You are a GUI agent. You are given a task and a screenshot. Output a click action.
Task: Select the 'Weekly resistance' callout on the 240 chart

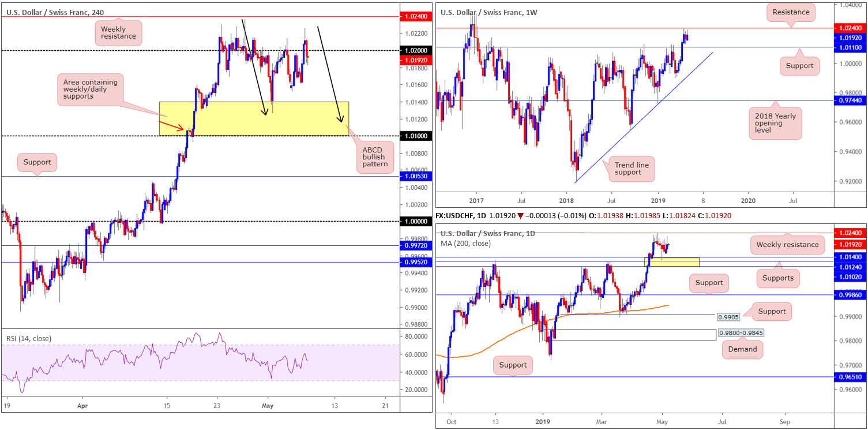coord(119,32)
